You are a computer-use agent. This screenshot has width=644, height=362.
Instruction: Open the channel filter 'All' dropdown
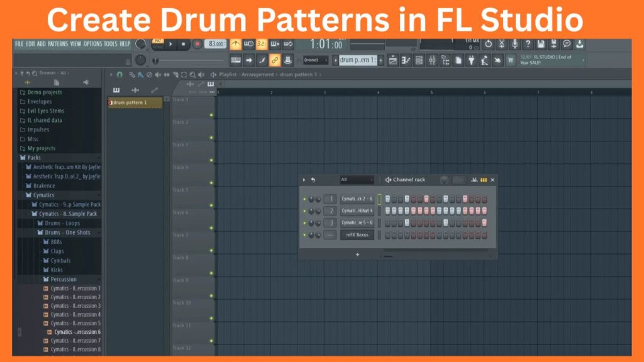point(357,180)
